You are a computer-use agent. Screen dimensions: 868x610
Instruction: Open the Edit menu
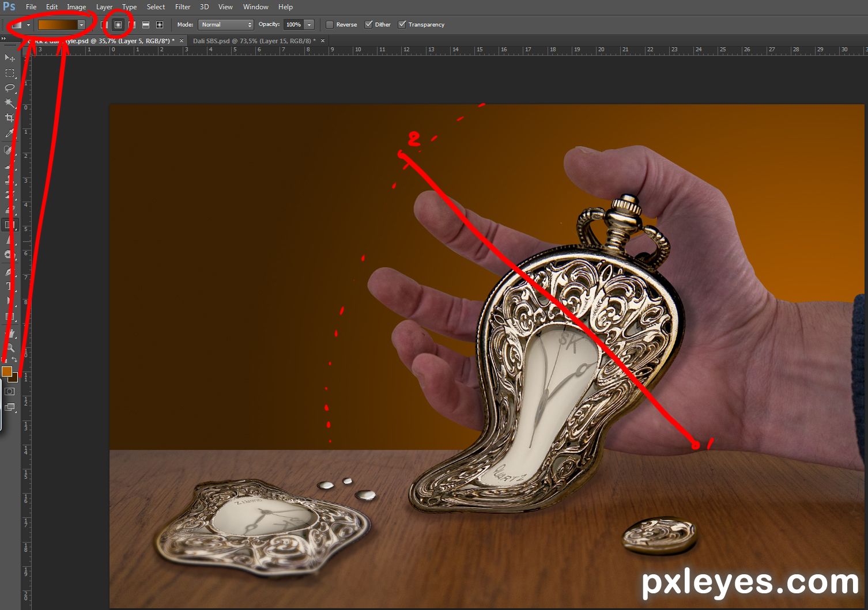click(x=52, y=7)
